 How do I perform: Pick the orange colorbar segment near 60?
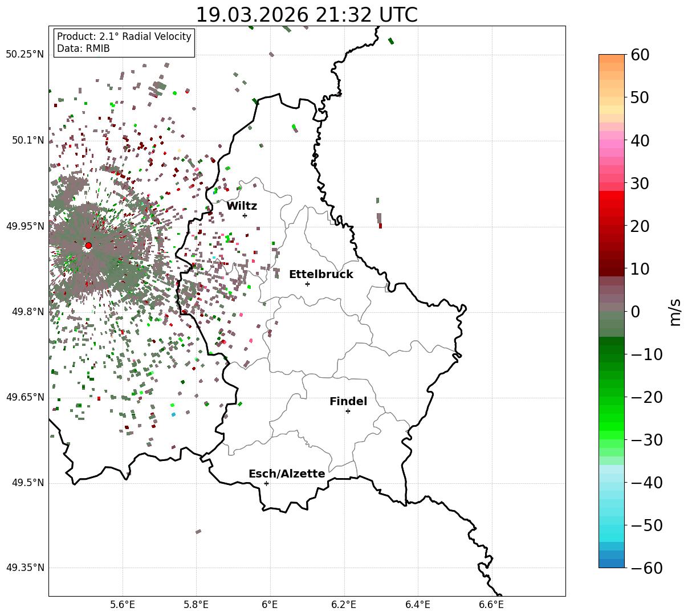tap(612, 59)
